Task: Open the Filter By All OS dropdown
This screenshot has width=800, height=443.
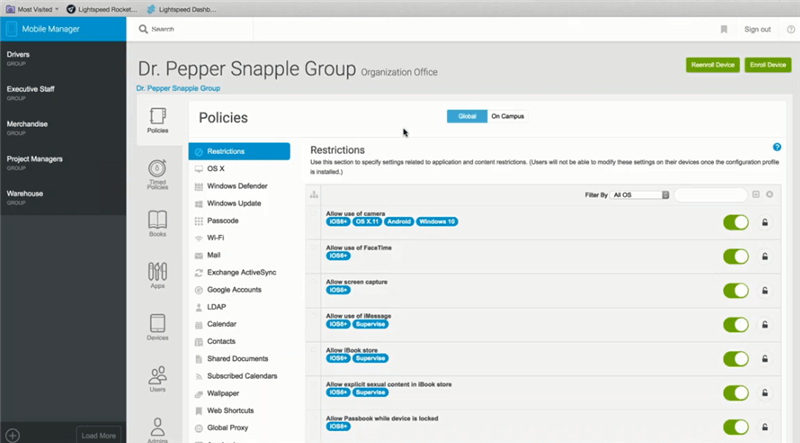Action: pos(640,195)
